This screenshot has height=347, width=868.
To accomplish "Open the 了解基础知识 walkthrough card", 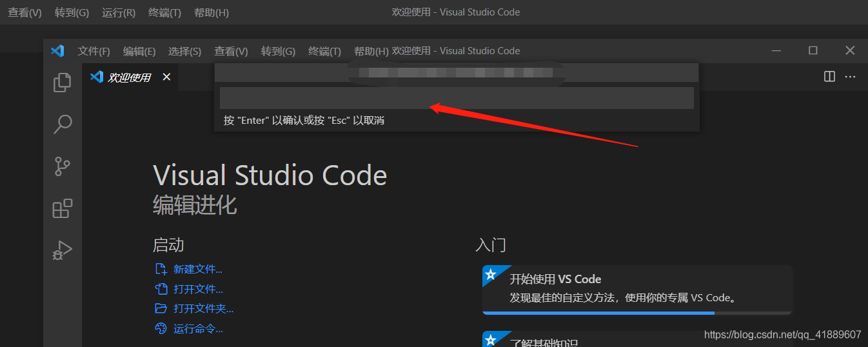I will [x=637, y=339].
